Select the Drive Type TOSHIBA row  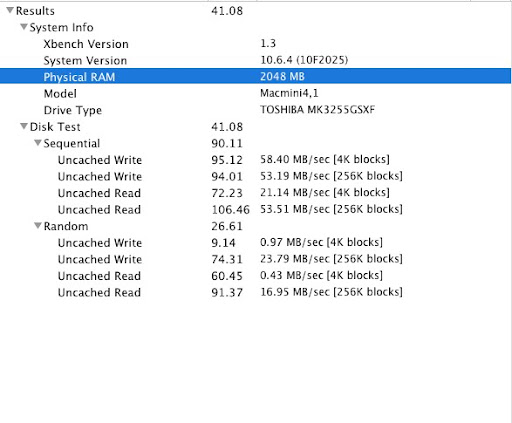pyautogui.click(x=255, y=110)
